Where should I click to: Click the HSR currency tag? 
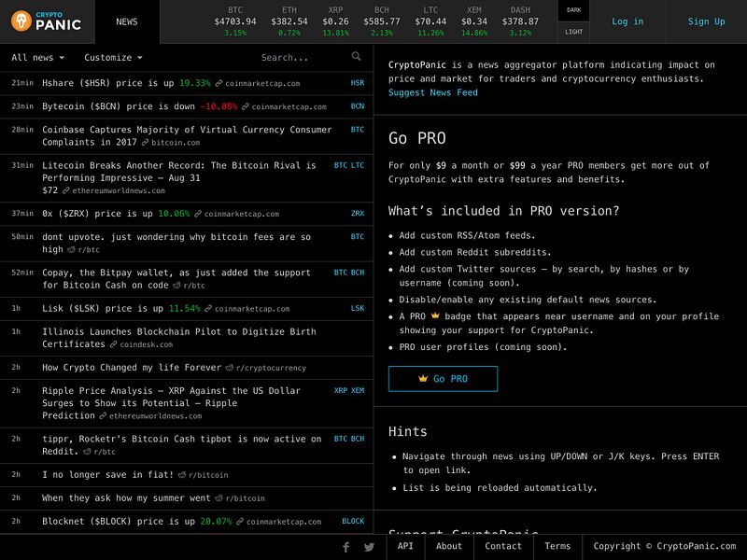pyautogui.click(x=358, y=83)
